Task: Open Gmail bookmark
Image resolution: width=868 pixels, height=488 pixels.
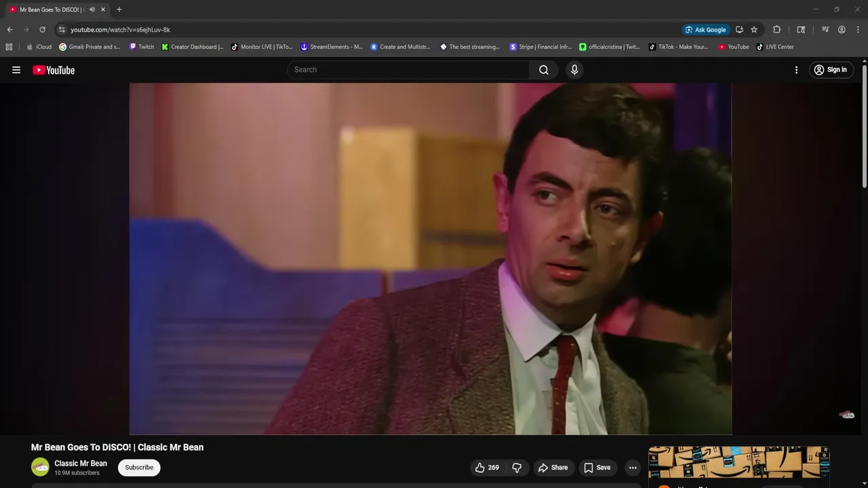Action: point(90,47)
